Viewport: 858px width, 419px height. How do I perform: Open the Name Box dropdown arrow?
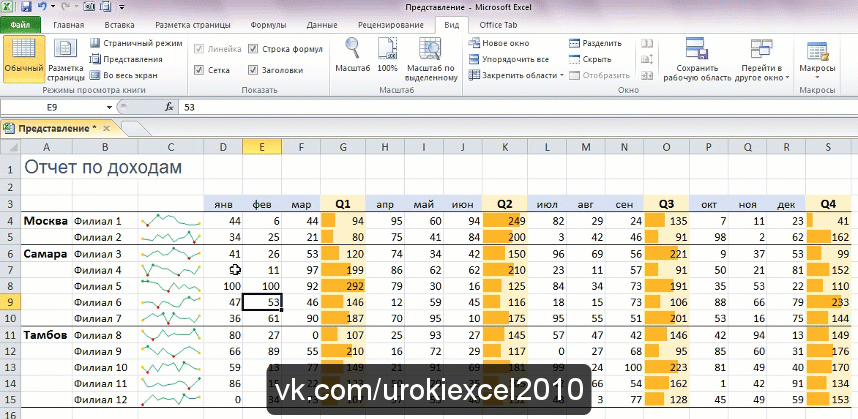pos(109,108)
